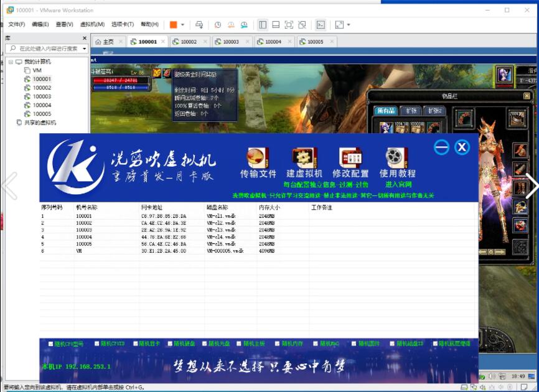Revert to snapshot using orange clock icon
Viewport: 539px width, 392px height.
pos(231,25)
